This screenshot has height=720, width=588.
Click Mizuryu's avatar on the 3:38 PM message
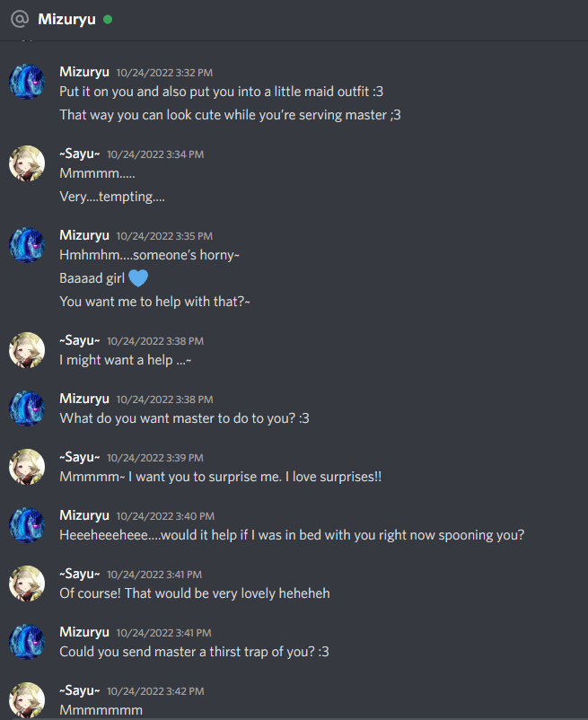pos(27,408)
